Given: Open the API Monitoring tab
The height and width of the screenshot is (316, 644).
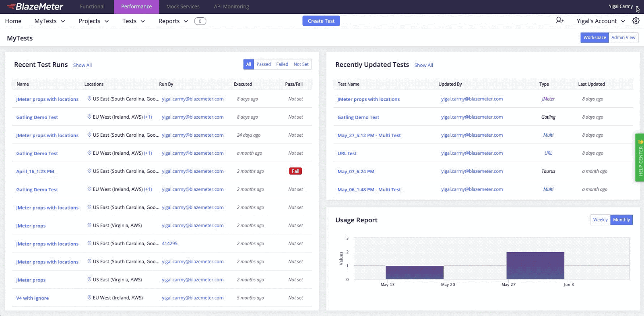Looking at the screenshot, I should 231,6.
